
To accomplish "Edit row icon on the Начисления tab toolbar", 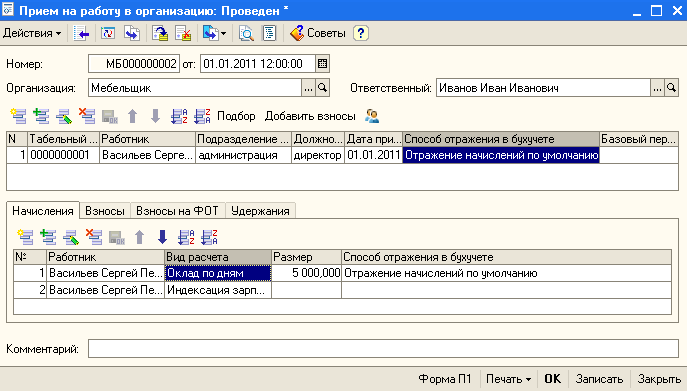I will [71, 237].
